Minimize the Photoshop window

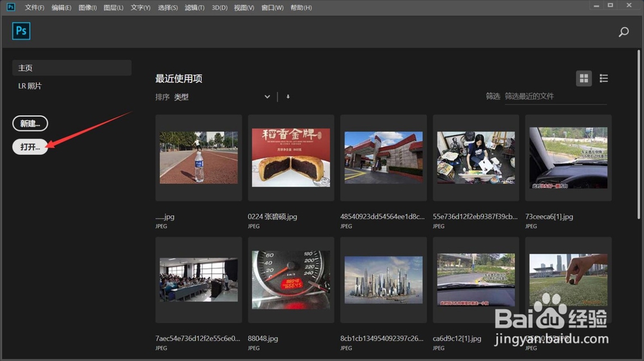(596, 6)
